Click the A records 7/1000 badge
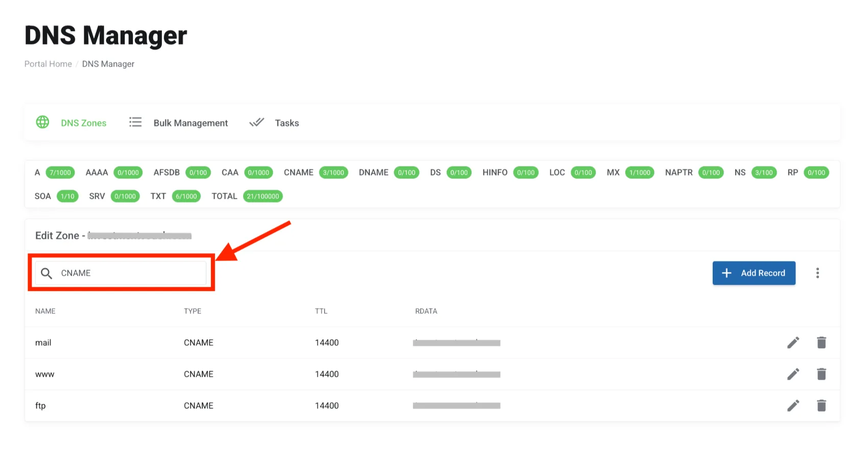 (60, 173)
